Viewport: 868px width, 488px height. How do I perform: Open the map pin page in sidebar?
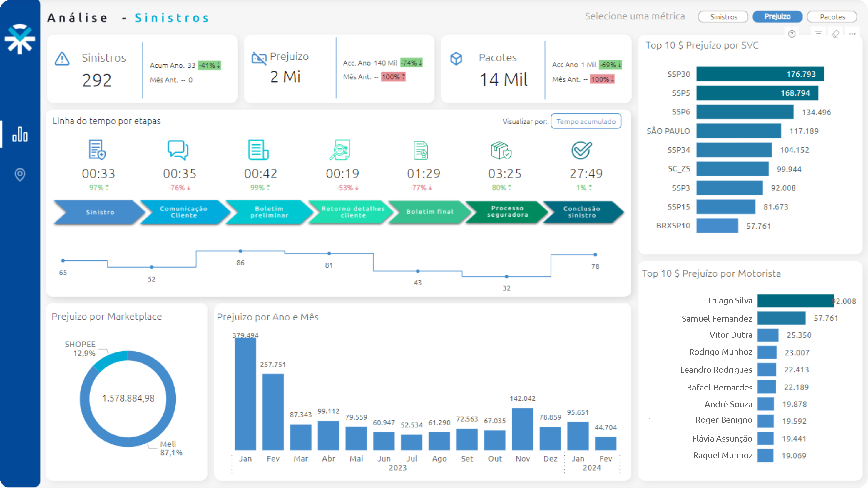pos(20,175)
